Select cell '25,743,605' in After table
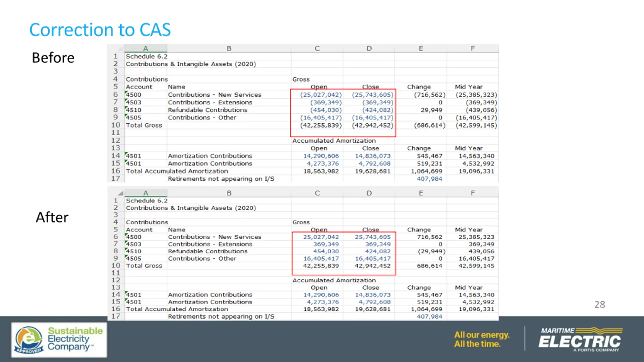This screenshot has width=644, height=362. tap(373, 237)
